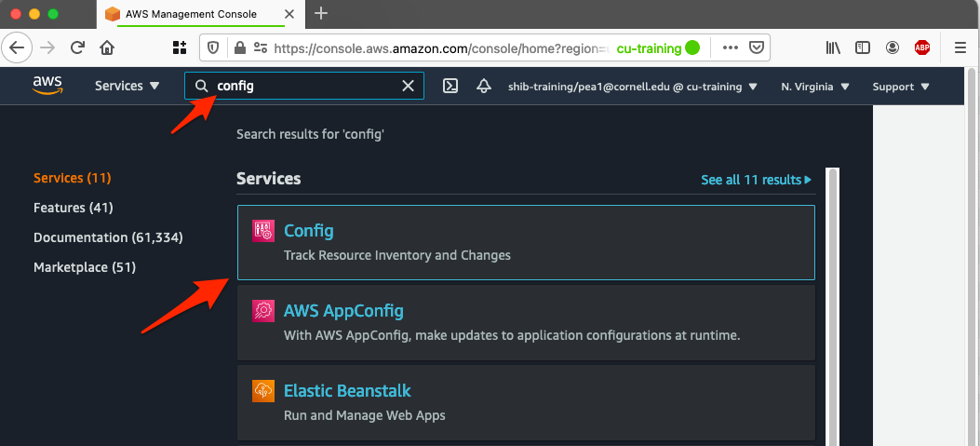Screen dimensions: 980x446
Task: Filter results by Features (41)
Action: tap(74, 208)
